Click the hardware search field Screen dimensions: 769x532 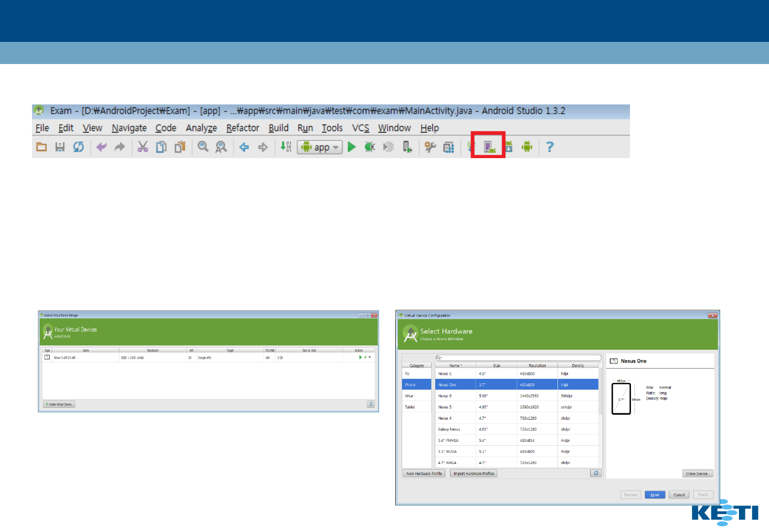[519, 358]
